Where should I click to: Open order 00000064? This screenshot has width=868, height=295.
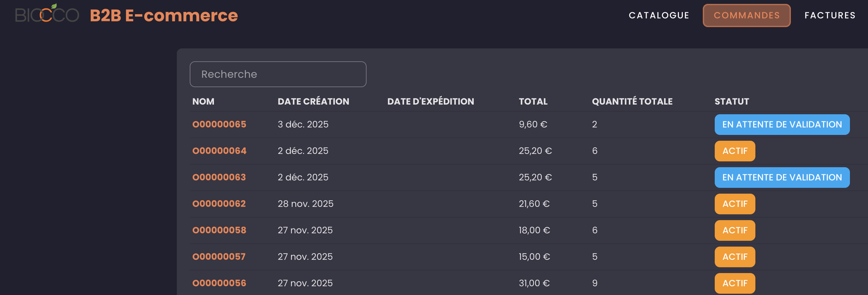[x=219, y=151]
